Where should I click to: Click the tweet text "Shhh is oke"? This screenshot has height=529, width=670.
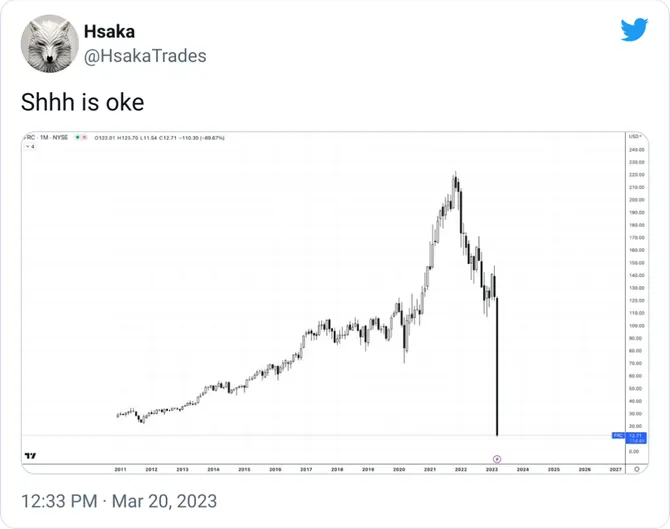pyautogui.click(x=82, y=102)
